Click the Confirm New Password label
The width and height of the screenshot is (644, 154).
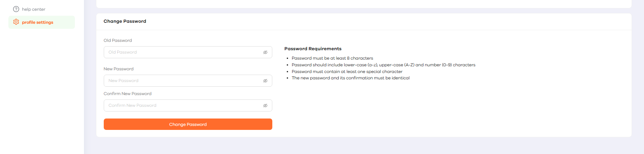click(x=128, y=94)
